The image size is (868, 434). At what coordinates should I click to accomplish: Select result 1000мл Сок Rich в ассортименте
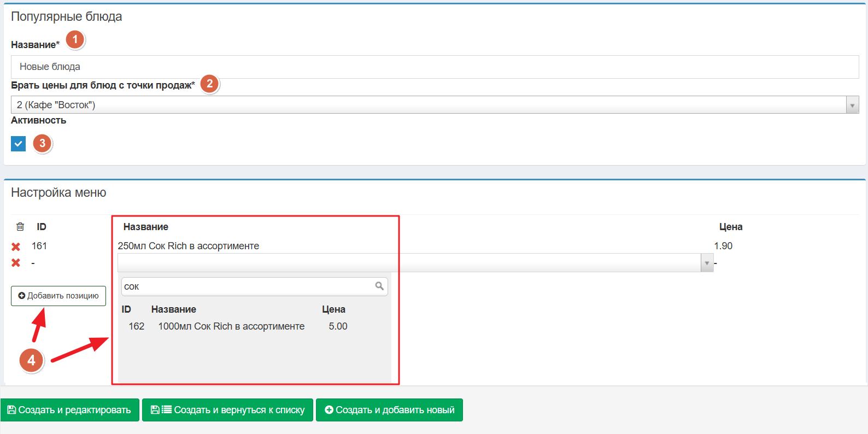pos(231,326)
